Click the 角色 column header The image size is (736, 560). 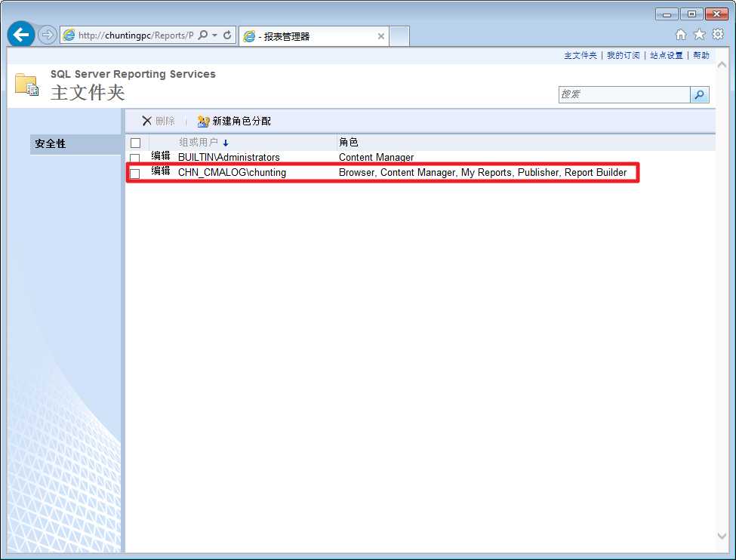pos(348,142)
